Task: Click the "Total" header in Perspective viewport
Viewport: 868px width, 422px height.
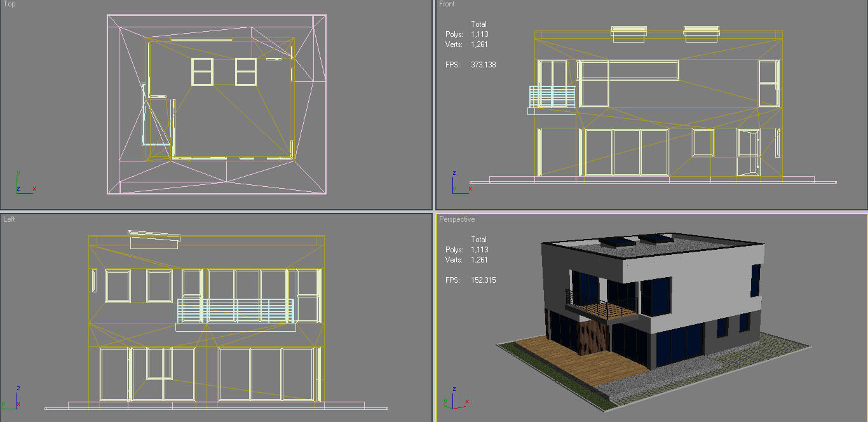Action: click(478, 240)
